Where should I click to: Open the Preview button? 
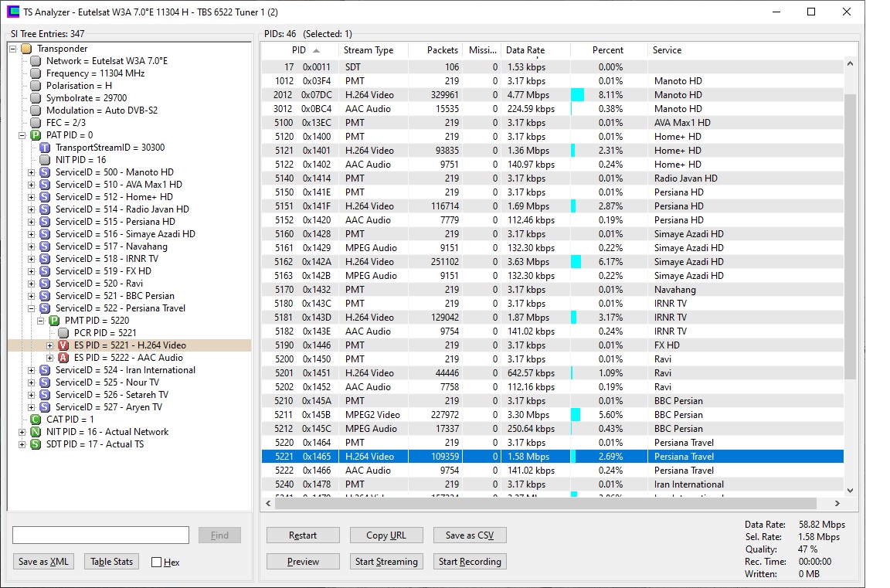point(303,561)
